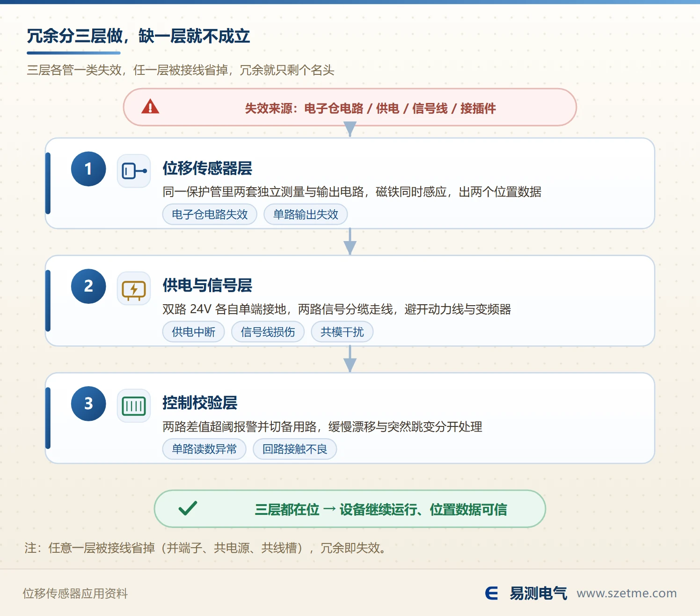Click the heading 供电与信号层

point(207,286)
